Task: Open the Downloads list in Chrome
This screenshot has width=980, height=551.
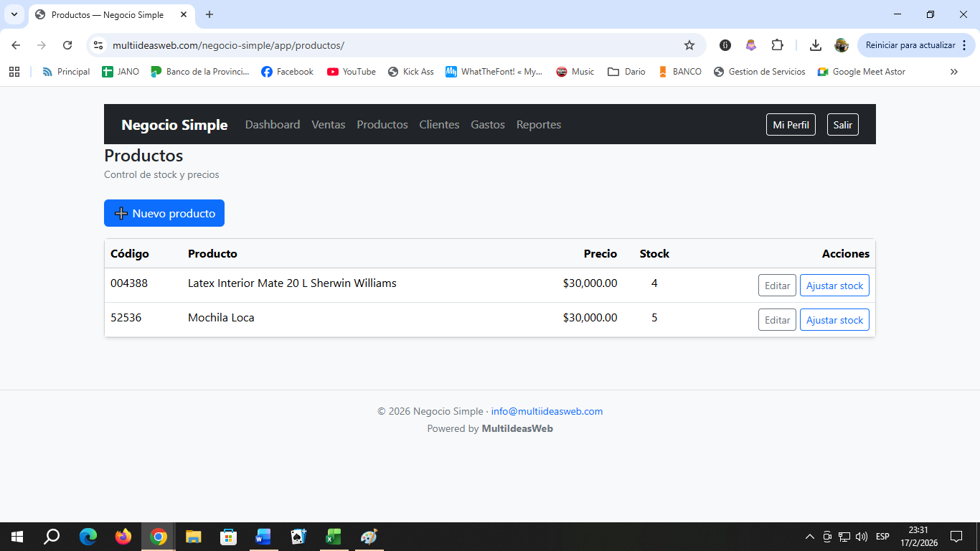Action: (816, 44)
